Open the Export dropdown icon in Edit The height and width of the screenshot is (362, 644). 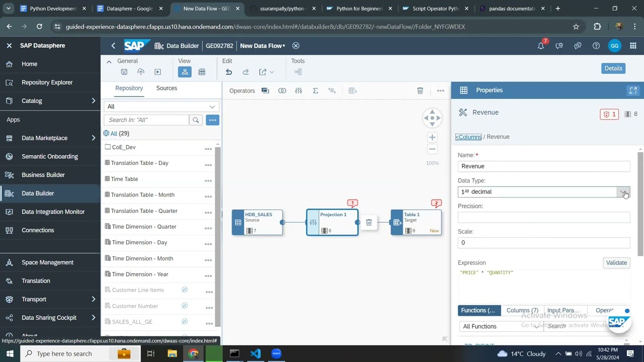tap(266, 72)
